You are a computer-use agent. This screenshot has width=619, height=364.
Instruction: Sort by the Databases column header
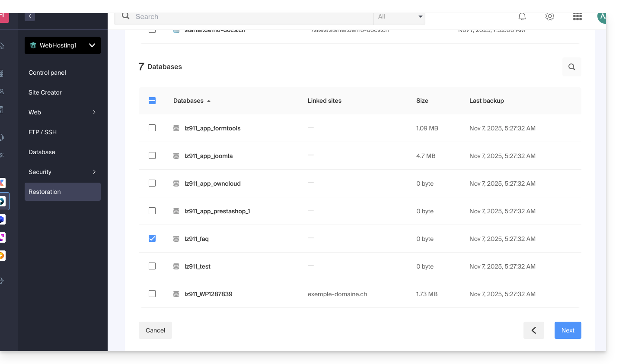tap(188, 101)
